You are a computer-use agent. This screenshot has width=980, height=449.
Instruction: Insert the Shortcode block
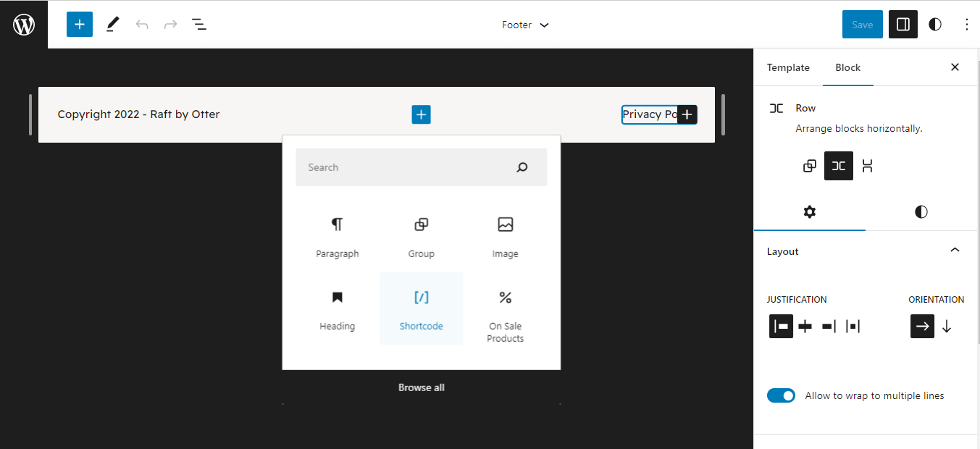(x=421, y=308)
